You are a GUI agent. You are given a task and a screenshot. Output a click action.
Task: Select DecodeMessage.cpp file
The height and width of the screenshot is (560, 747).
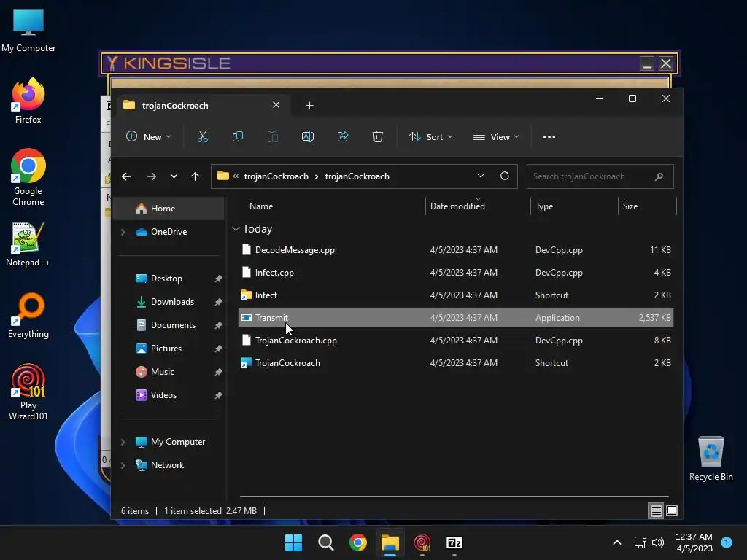tap(455, 250)
